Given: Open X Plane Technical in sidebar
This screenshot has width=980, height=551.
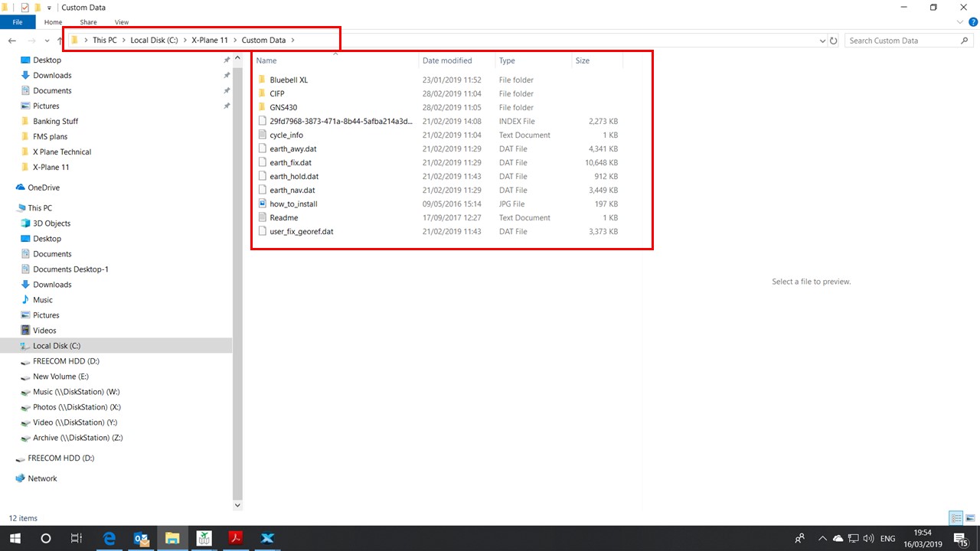Looking at the screenshot, I should (x=62, y=152).
